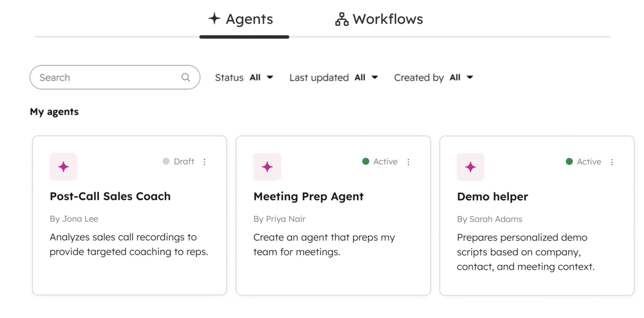The width and height of the screenshot is (644, 318).
Task: Select the Agents tab
Action: click(241, 19)
